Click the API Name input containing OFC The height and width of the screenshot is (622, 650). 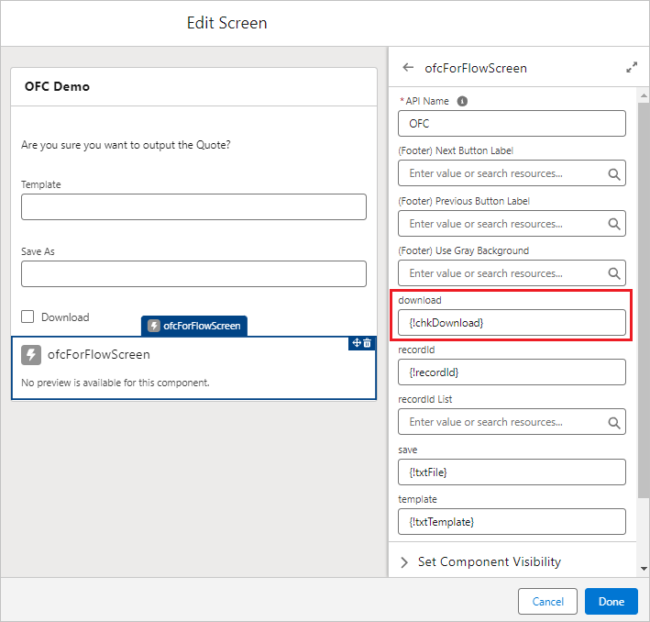[x=512, y=124]
